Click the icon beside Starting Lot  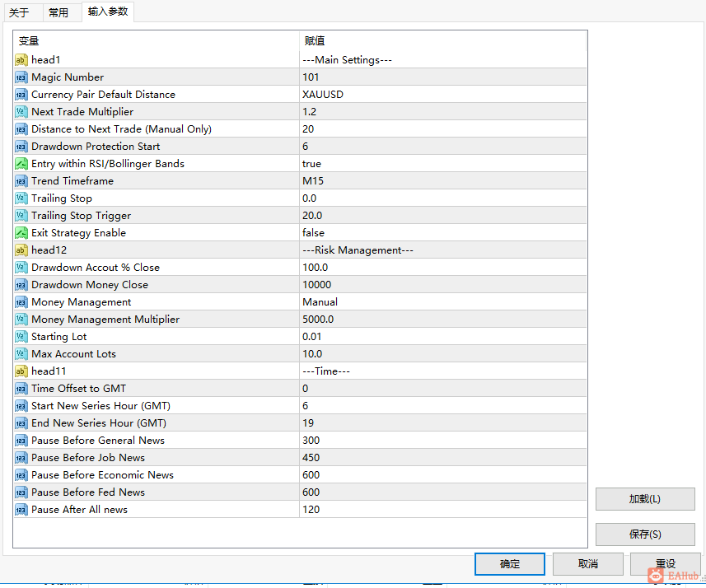[x=21, y=337]
